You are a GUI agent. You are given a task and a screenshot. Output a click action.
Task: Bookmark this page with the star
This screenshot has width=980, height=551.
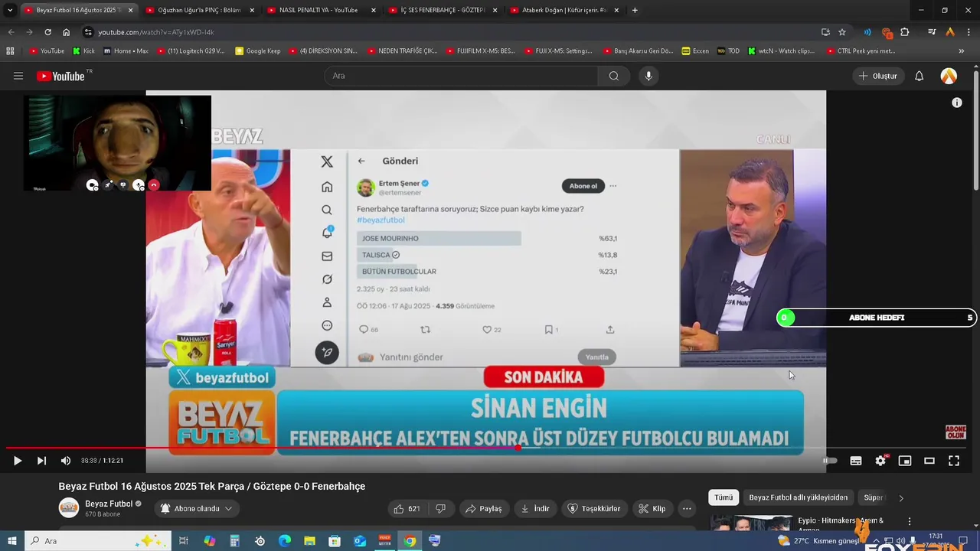click(842, 32)
